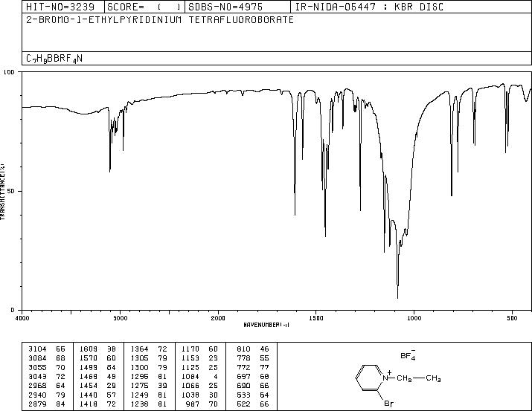Click the 500 tick label on the x-axis

(x=513, y=318)
